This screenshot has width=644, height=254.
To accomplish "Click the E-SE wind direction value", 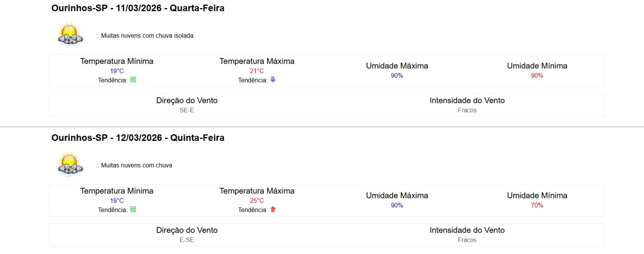I will (x=187, y=240).
